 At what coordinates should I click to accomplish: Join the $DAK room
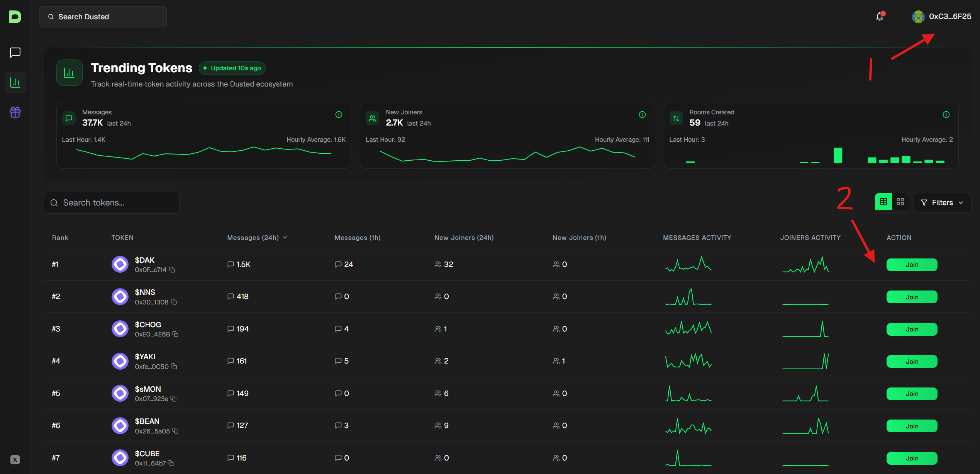[x=912, y=265]
